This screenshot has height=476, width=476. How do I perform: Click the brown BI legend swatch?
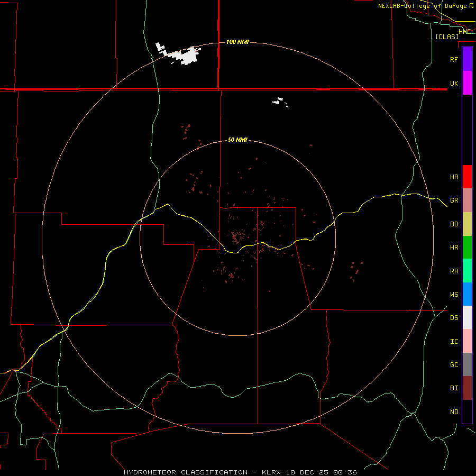[x=467, y=388]
